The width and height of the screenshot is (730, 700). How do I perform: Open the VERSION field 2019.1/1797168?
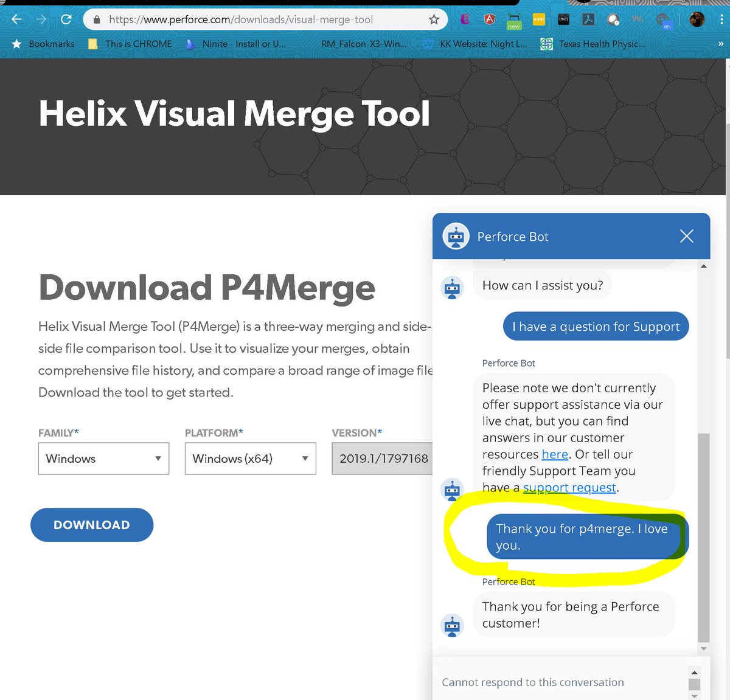tap(383, 459)
